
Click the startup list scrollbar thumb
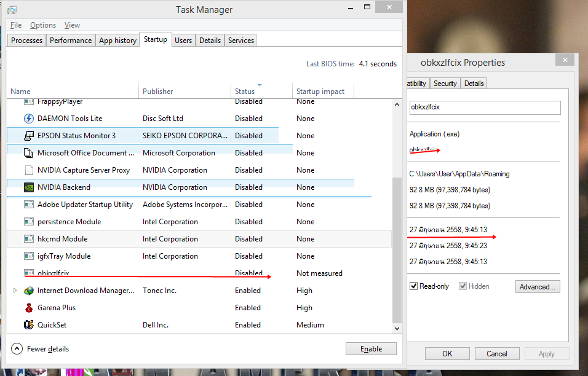click(397, 250)
